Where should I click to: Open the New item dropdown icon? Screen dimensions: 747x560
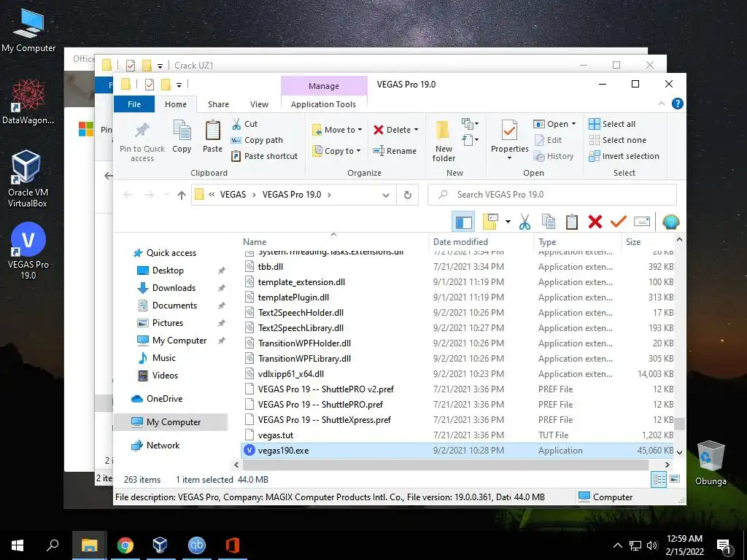[x=471, y=124]
